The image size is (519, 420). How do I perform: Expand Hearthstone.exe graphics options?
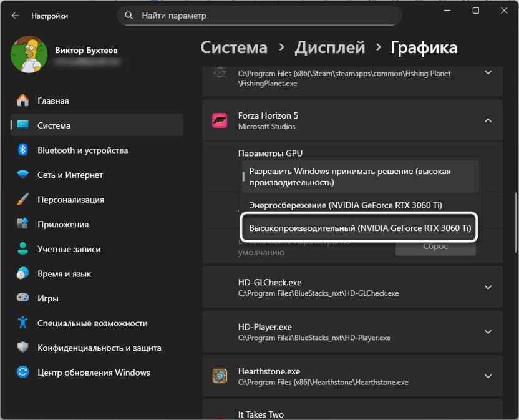[x=488, y=376]
